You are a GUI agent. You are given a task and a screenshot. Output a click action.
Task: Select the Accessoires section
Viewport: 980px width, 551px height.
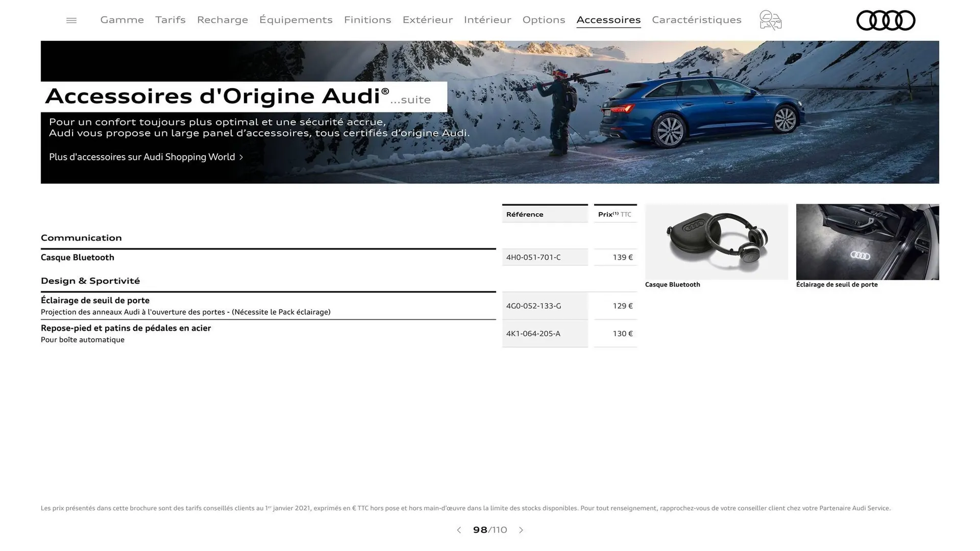point(608,20)
